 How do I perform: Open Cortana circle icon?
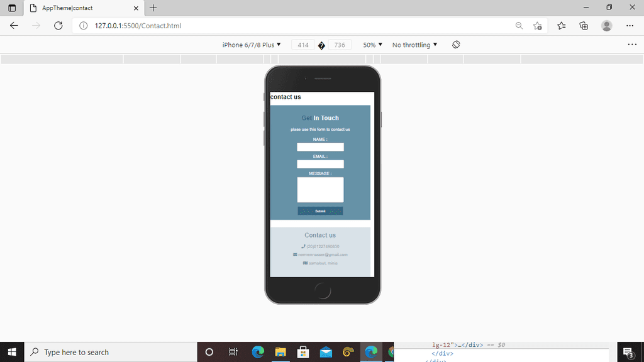209,352
